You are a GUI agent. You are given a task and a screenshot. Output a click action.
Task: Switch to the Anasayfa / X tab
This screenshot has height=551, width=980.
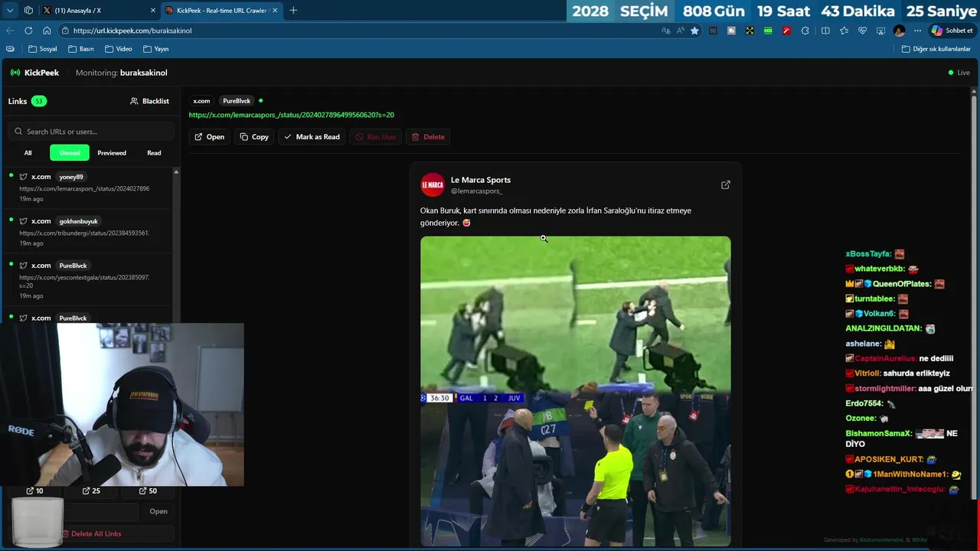tap(100, 10)
